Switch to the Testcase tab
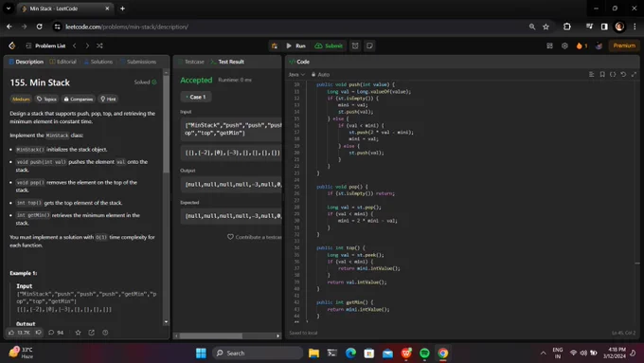Screen dimensions: 644x363 (191, 62)
